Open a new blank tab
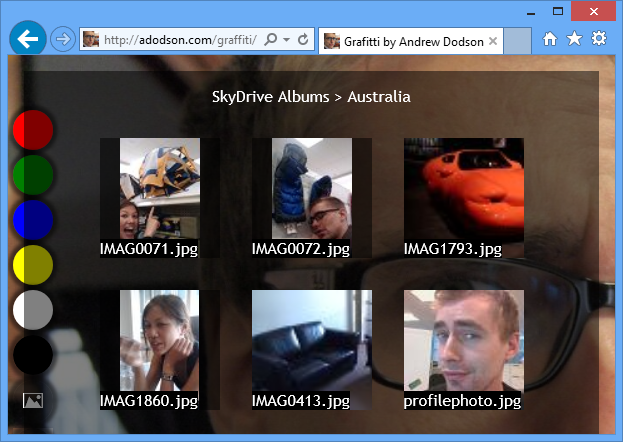This screenshot has height=442, width=623. pyautogui.click(x=516, y=42)
